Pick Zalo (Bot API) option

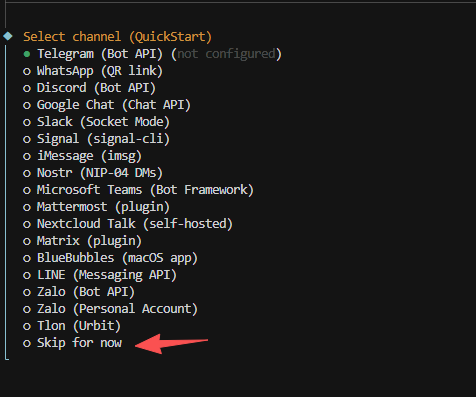click(x=79, y=292)
